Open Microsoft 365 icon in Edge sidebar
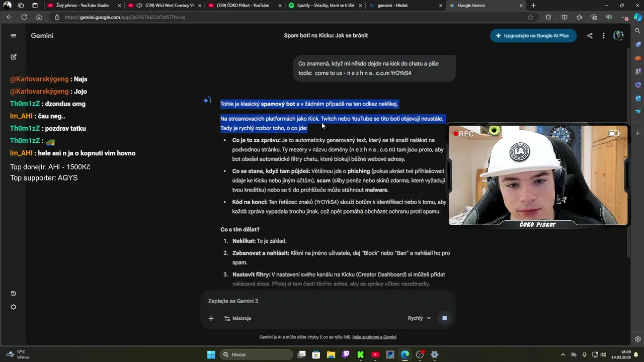Viewport: 644px width, 362px height. (x=638, y=84)
